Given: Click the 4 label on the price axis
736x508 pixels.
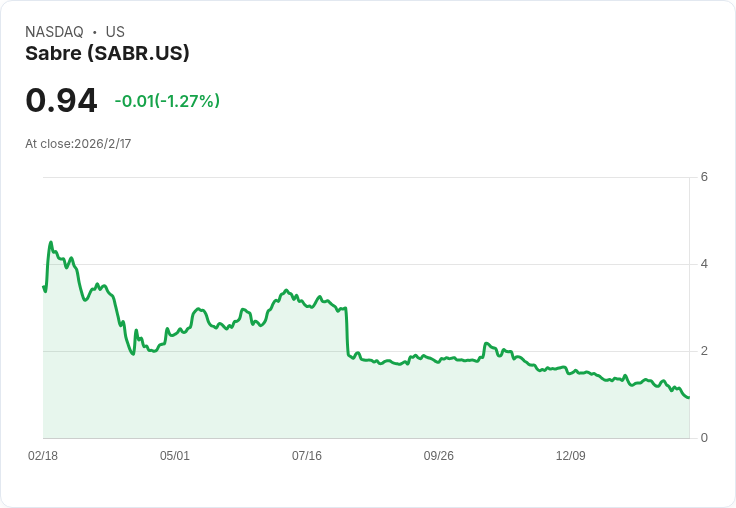Looking at the screenshot, I should point(704,264).
